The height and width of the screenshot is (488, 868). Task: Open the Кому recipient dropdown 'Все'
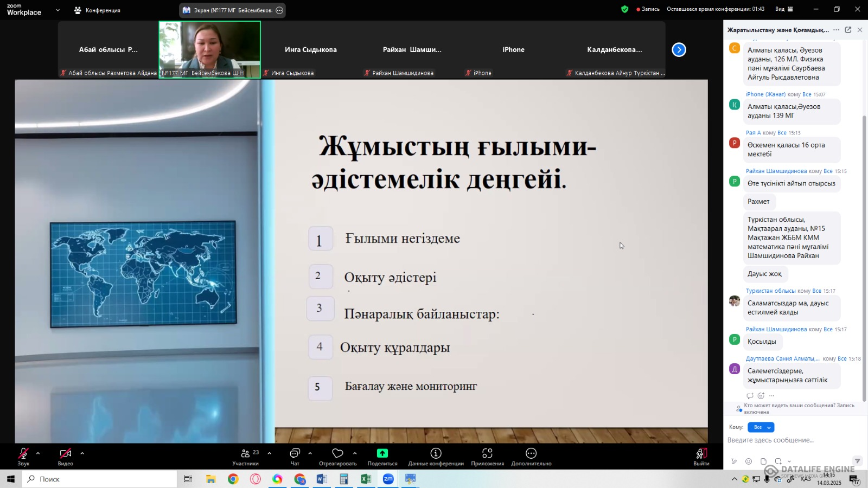(x=761, y=427)
